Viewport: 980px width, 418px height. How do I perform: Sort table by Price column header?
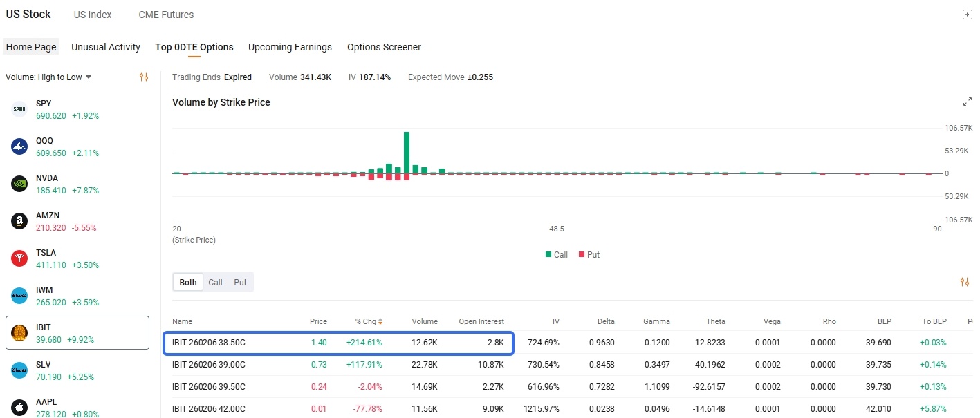point(318,321)
